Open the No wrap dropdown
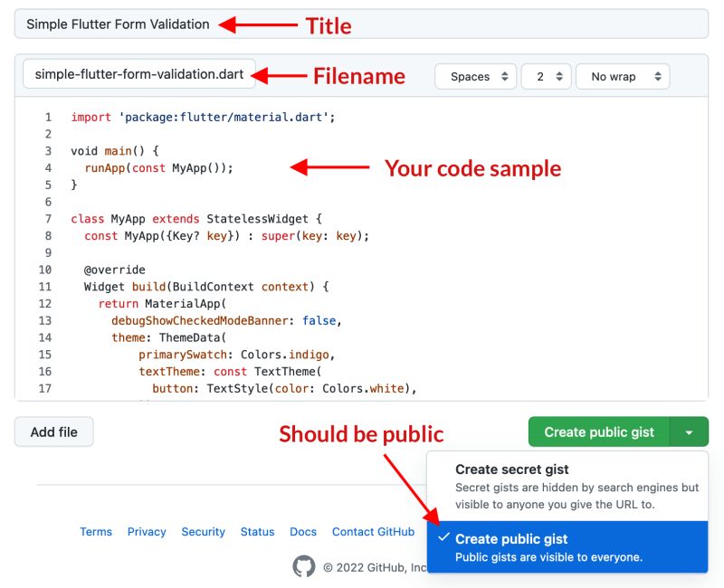 pyautogui.click(x=622, y=76)
